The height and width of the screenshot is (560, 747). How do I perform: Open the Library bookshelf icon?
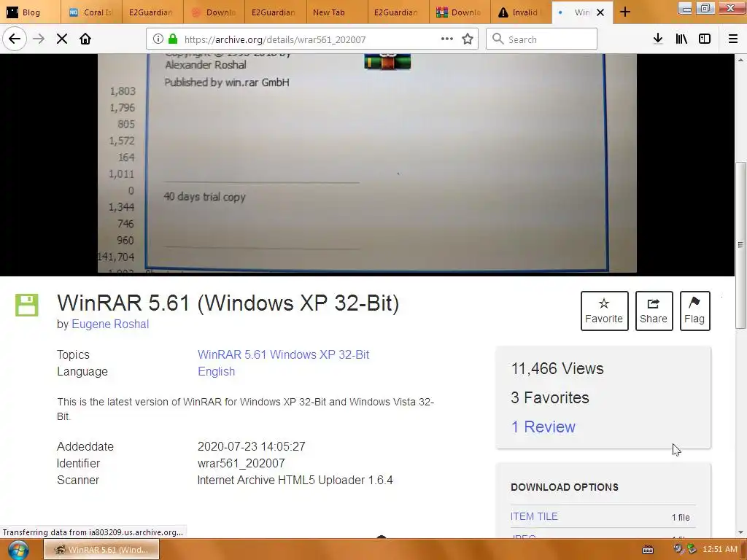click(681, 39)
